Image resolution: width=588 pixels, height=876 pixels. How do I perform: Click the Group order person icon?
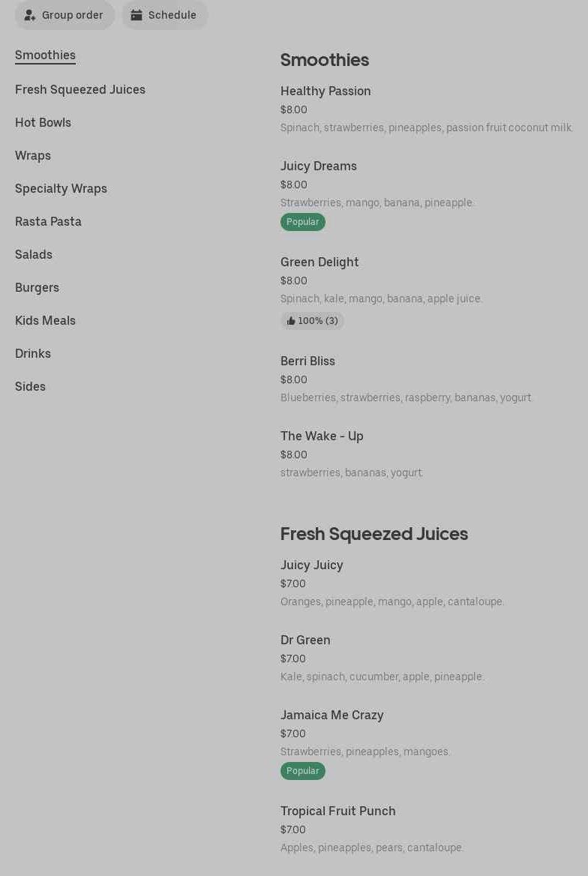30,15
